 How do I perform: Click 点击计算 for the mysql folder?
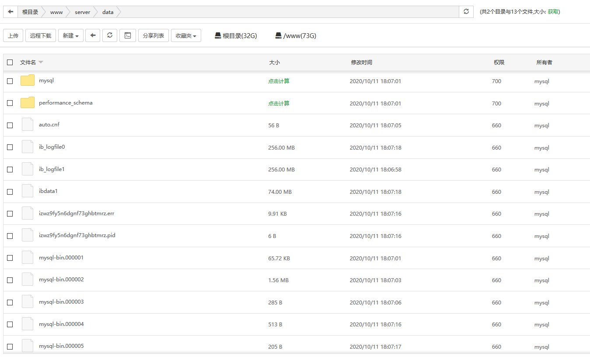coord(279,81)
